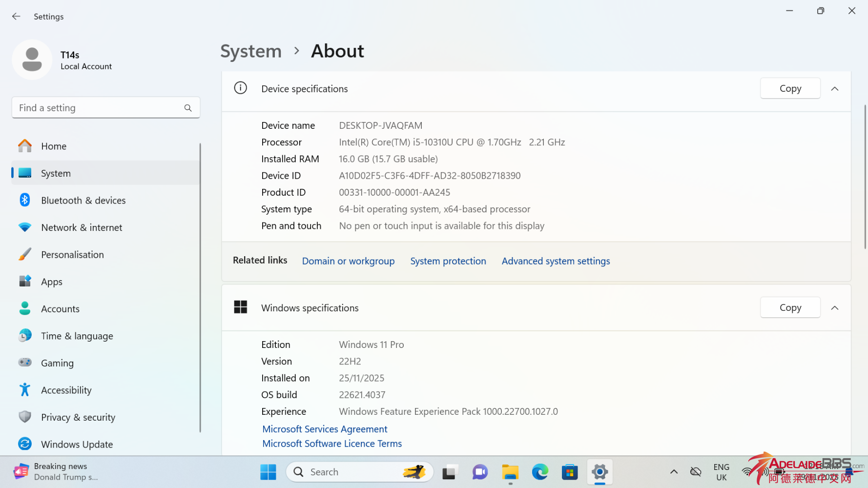Collapse the Windows specifications section
Viewport: 868px width, 488px height.
[x=835, y=308]
